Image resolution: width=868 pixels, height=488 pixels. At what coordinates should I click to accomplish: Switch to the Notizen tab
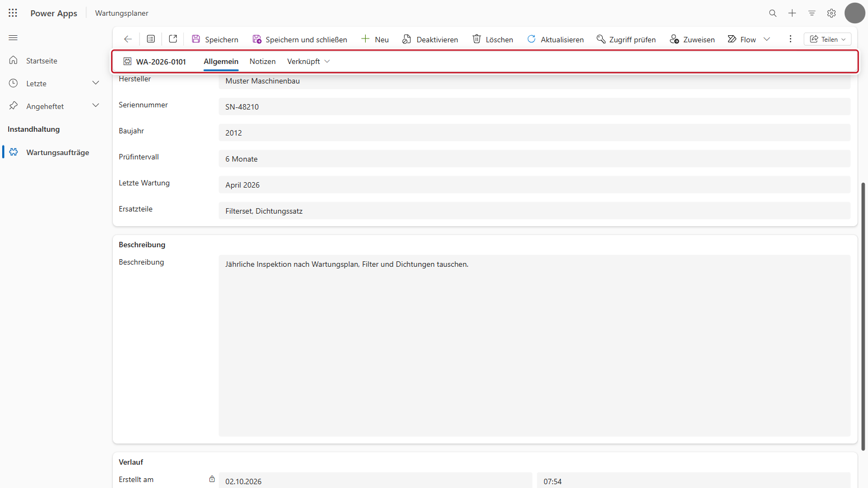263,61
